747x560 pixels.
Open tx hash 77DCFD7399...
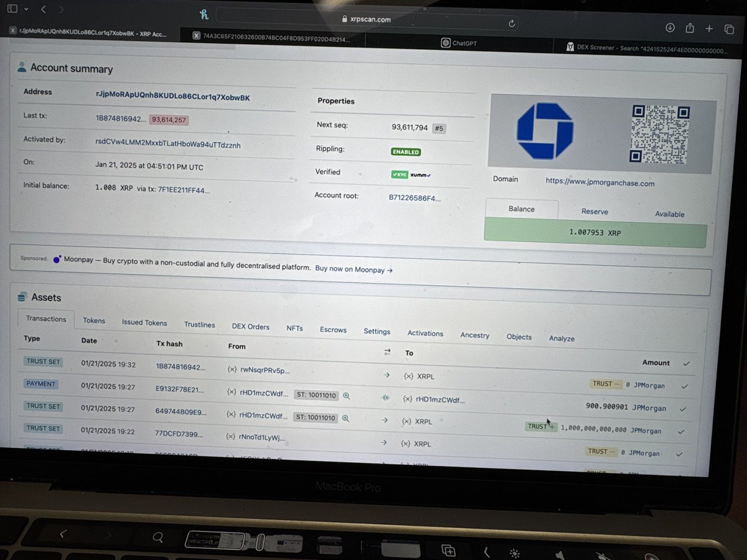tap(180, 434)
